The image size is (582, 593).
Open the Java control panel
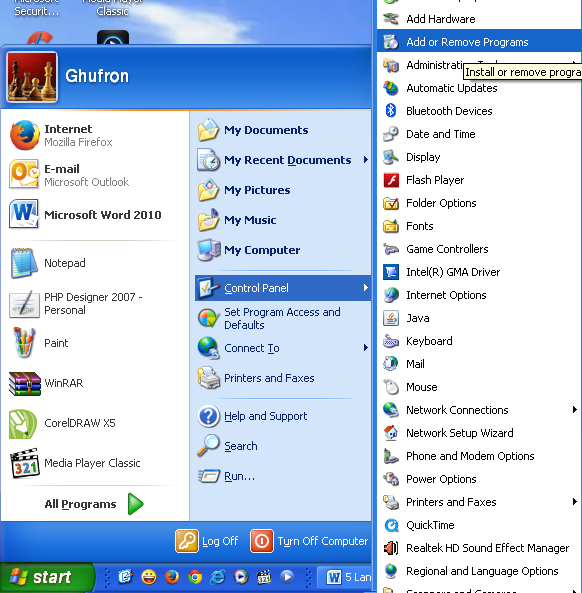pyautogui.click(x=479, y=318)
